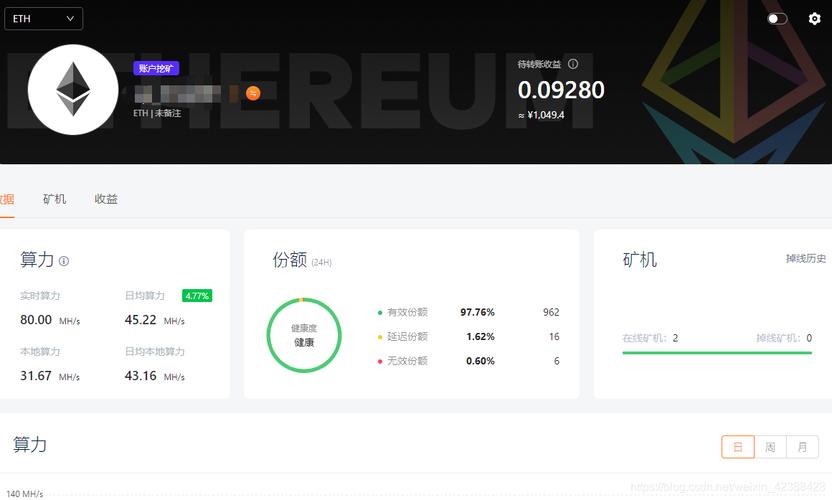The image size is (832, 500).
Task: Switch to the 矿机 miners tab
Action: pyautogui.click(x=54, y=199)
